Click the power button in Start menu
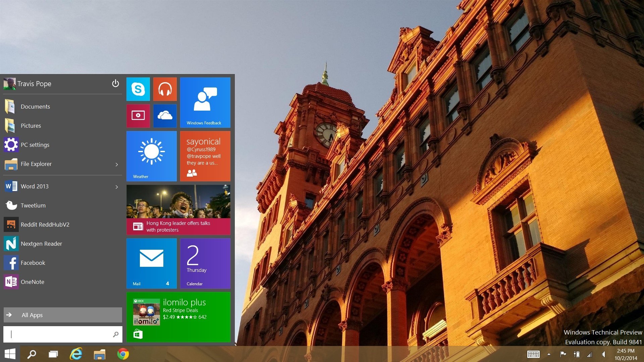Image resolution: width=644 pixels, height=362 pixels. point(115,83)
